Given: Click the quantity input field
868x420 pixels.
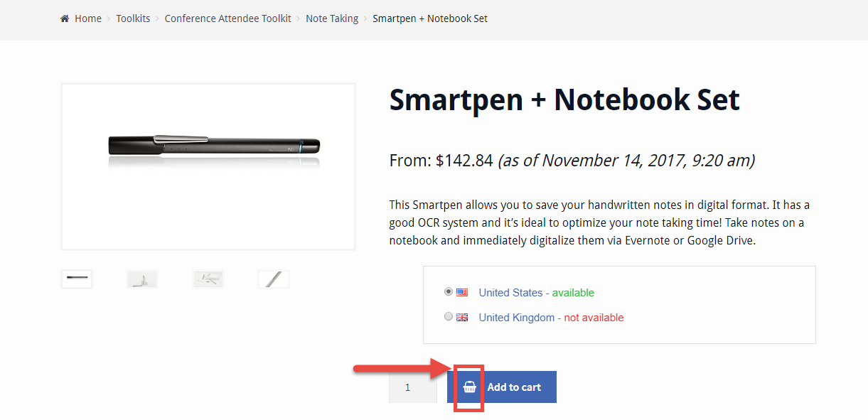Looking at the screenshot, I should point(412,387).
